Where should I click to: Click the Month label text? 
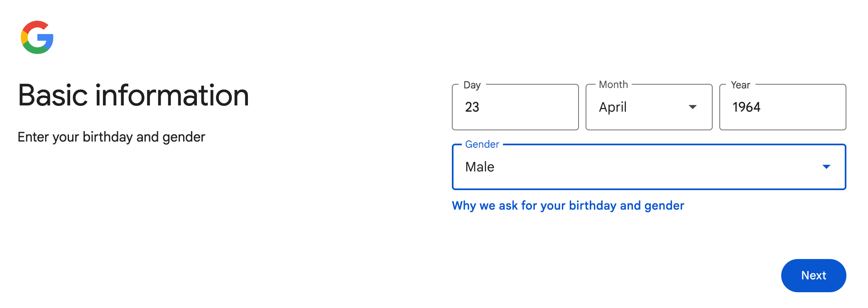coord(613,84)
